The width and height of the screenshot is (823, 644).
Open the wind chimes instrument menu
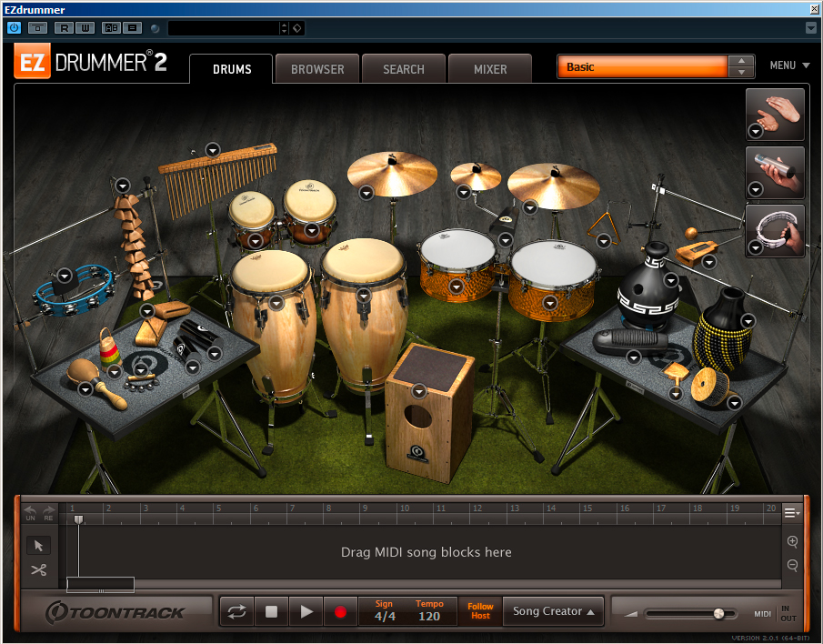pyautogui.click(x=213, y=150)
